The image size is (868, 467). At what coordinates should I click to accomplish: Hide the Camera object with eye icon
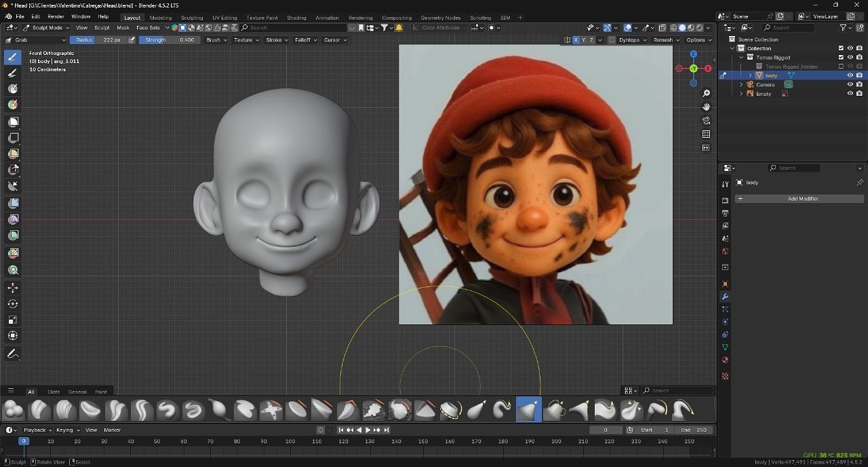click(850, 85)
